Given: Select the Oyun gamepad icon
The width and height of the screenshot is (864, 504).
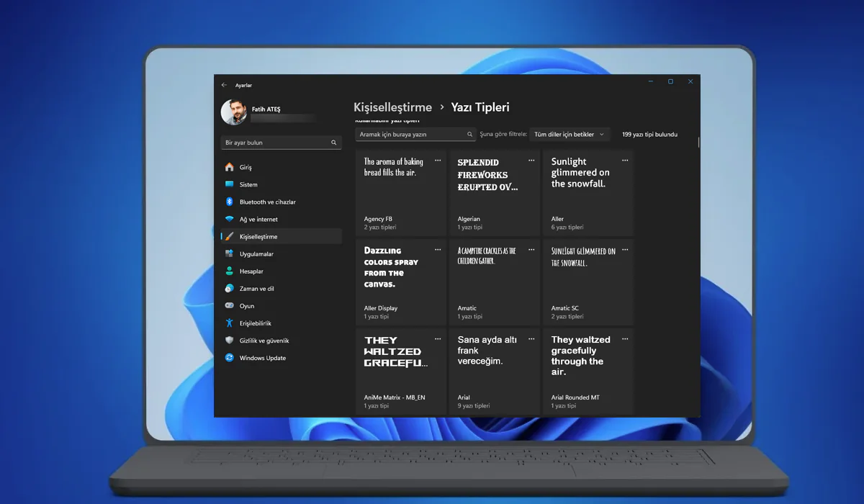Looking at the screenshot, I should coord(229,305).
